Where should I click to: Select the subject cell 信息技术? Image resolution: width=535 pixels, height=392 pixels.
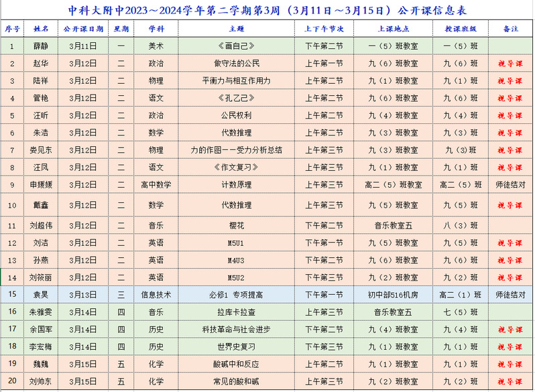(x=156, y=295)
